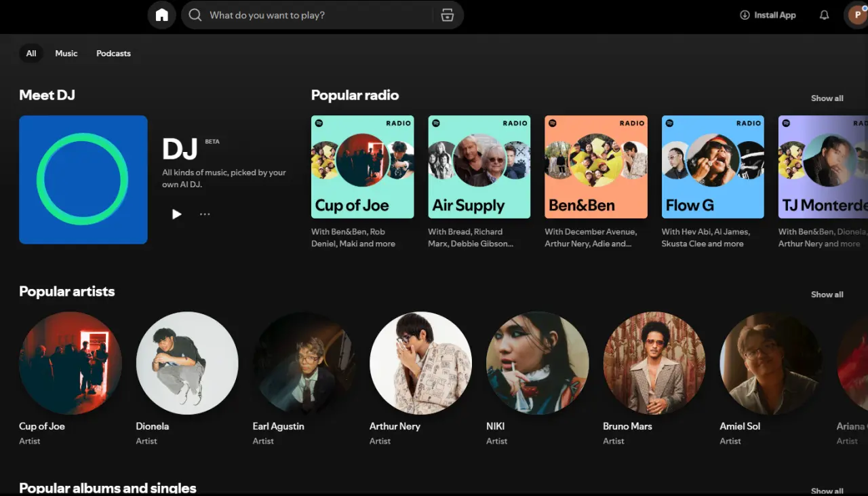868x496 pixels.
Task: Open the Popular artists heading
Action: coord(66,291)
